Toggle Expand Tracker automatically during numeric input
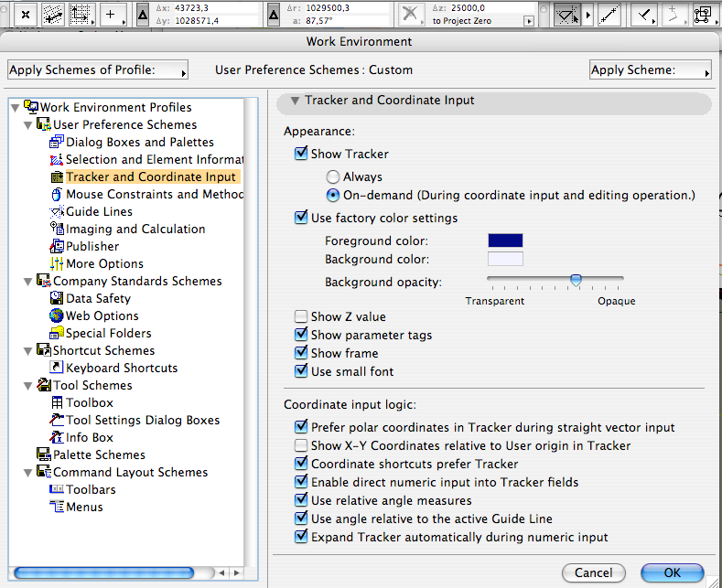The image size is (722, 588). pyautogui.click(x=301, y=537)
